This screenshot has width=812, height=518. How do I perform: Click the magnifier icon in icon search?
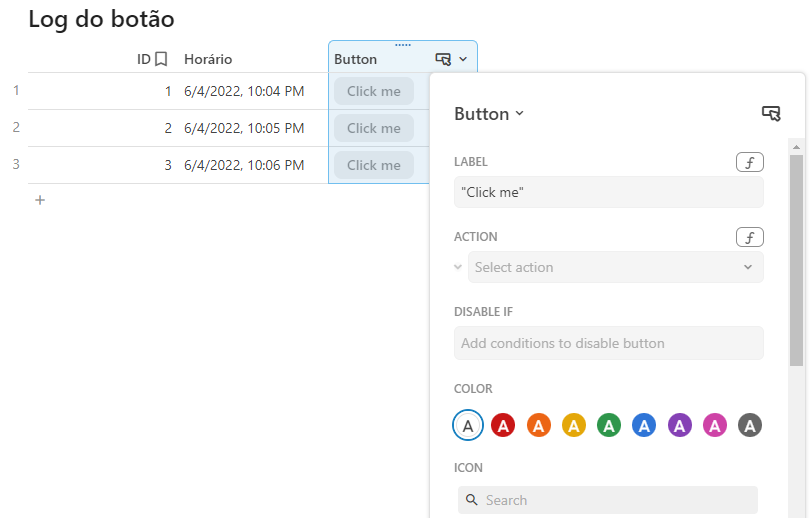tap(471, 500)
